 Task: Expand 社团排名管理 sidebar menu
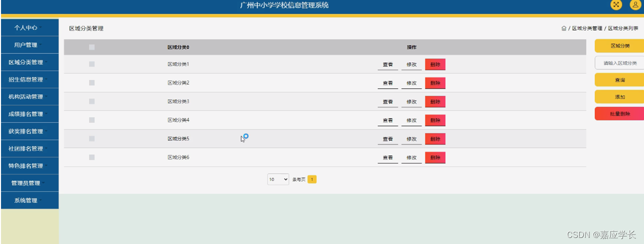[29, 148]
